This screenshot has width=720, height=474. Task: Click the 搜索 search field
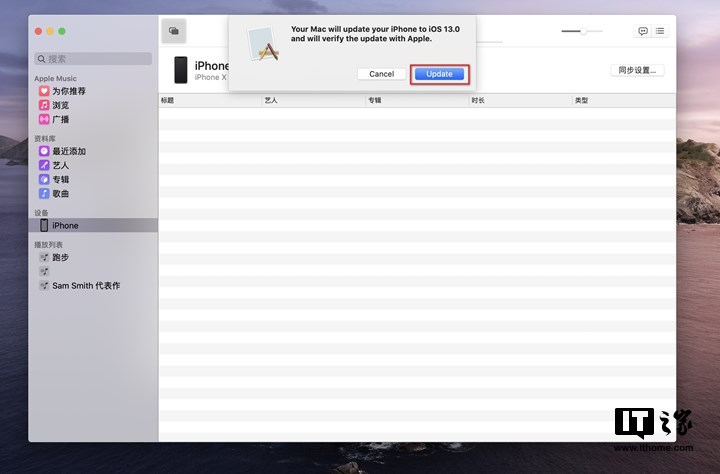point(93,59)
